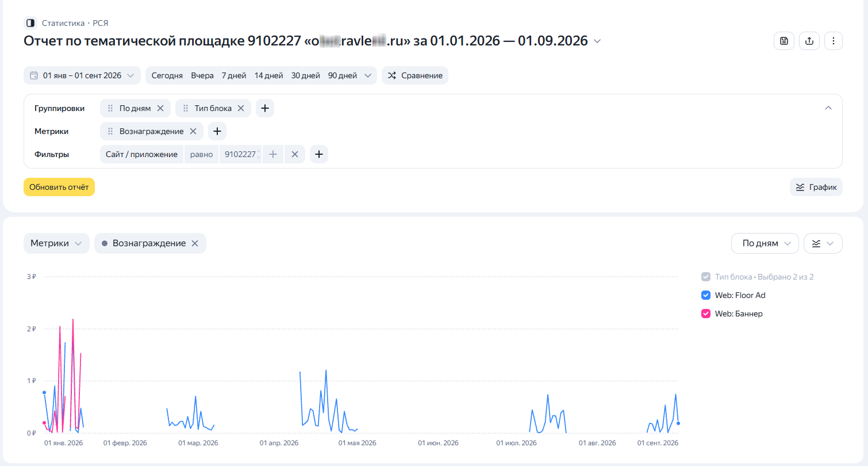Collapse the report settings panel chevron
The image size is (868, 466).
828,108
